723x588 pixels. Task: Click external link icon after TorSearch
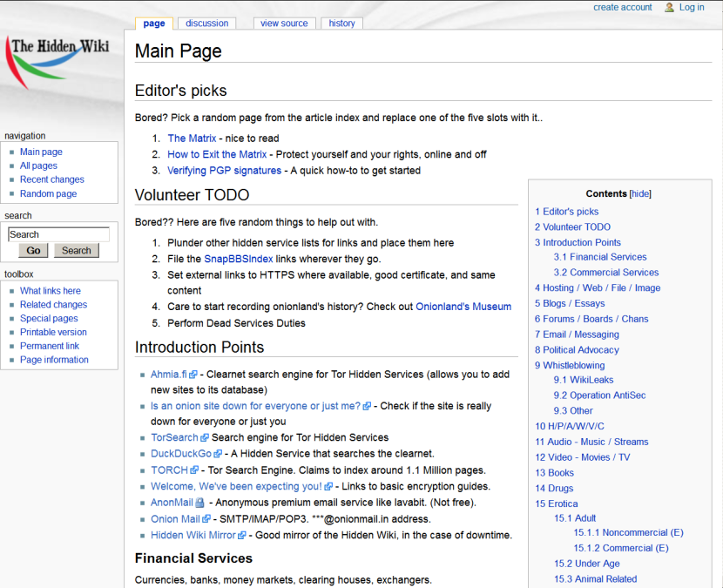pyautogui.click(x=205, y=438)
